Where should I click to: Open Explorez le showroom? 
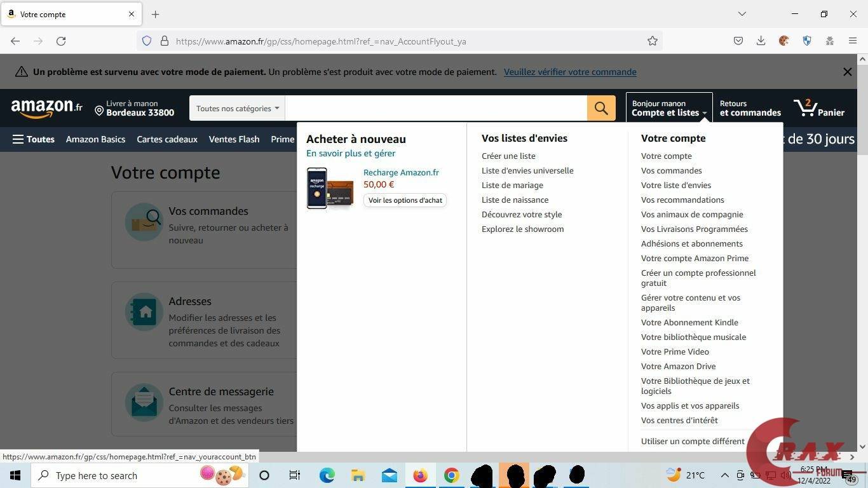(x=522, y=229)
